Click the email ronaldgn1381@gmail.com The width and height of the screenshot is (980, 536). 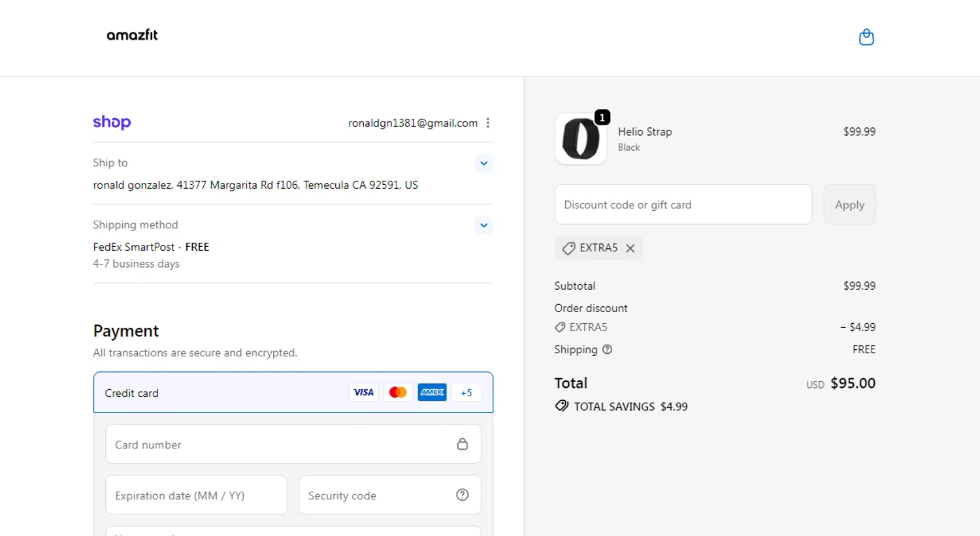point(413,123)
